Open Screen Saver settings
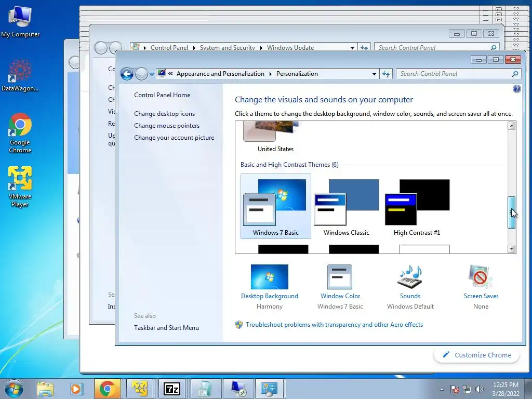The width and height of the screenshot is (532, 399). (x=481, y=287)
